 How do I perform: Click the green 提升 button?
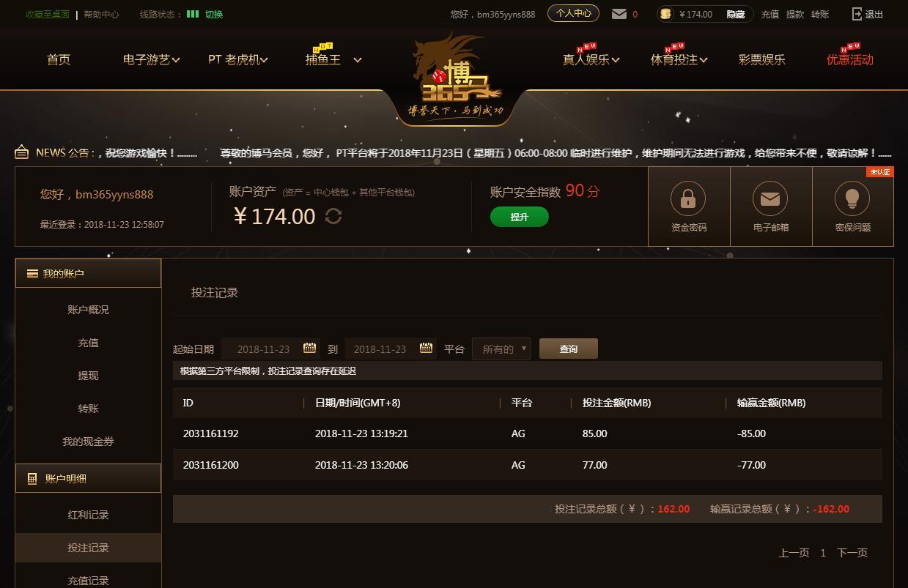(x=520, y=217)
